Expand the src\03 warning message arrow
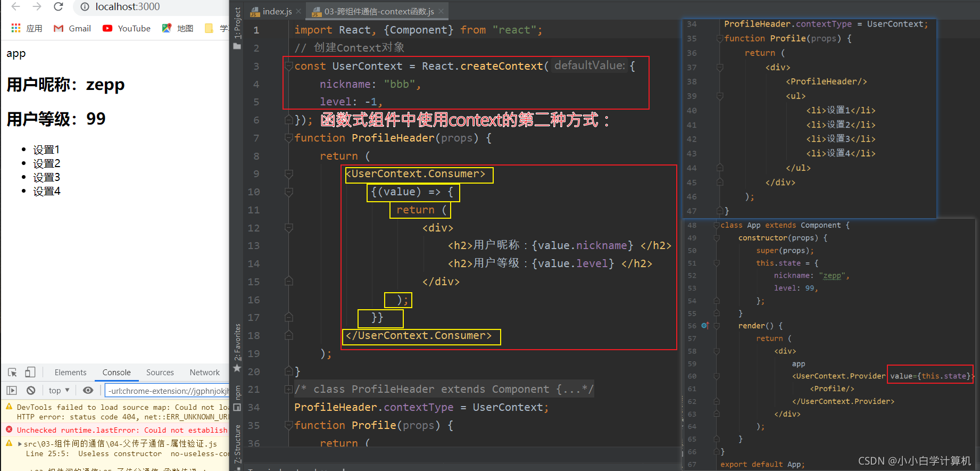The width and height of the screenshot is (980, 471). tap(20, 444)
